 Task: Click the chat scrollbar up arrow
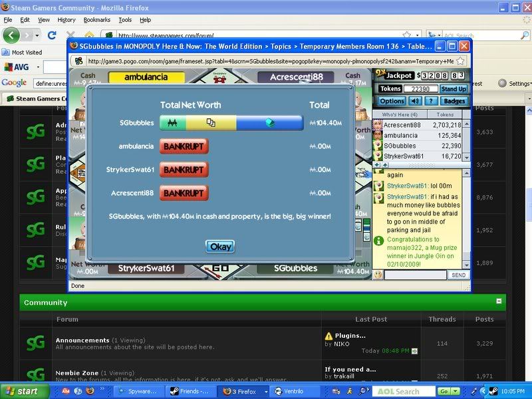click(467, 174)
